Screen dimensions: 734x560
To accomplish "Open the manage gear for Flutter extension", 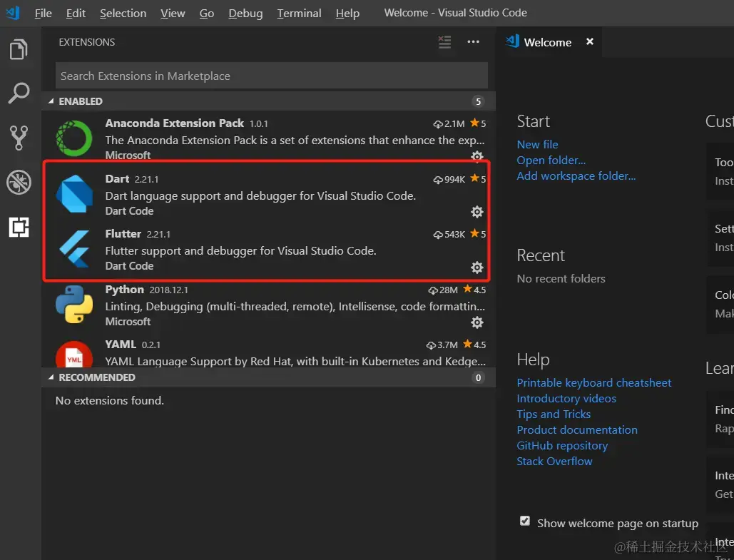I will [x=477, y=267].
